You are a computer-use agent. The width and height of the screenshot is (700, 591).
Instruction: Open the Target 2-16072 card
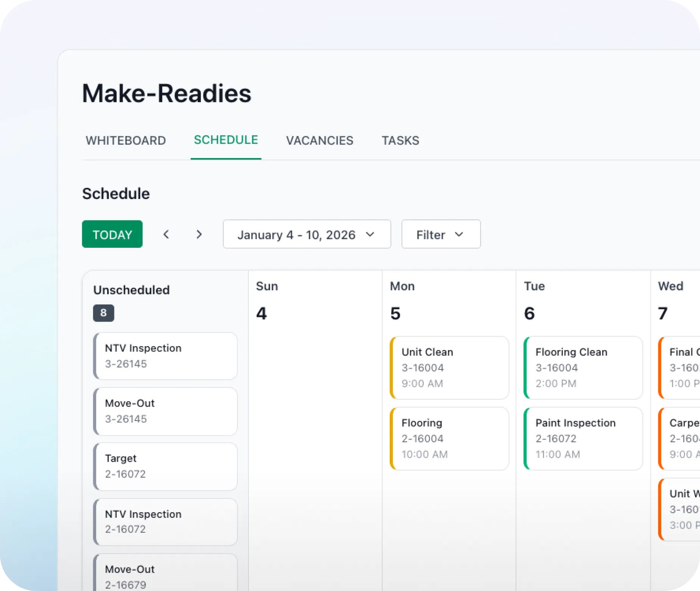point(165,466)
